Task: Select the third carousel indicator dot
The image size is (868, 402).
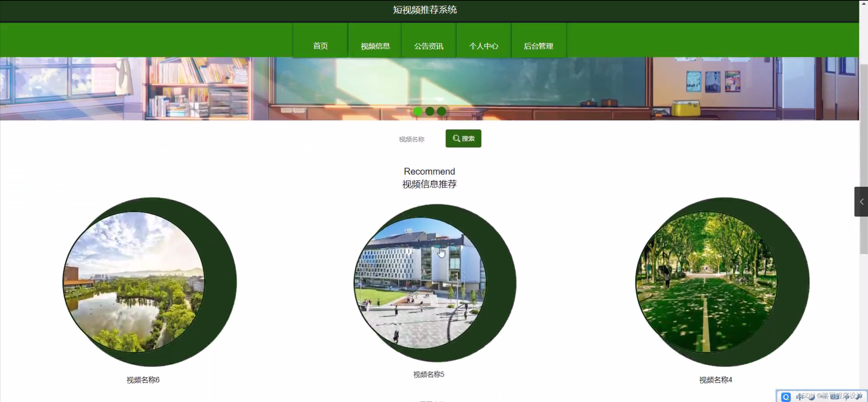Action: pyautogui.click(x=441, y=112)
